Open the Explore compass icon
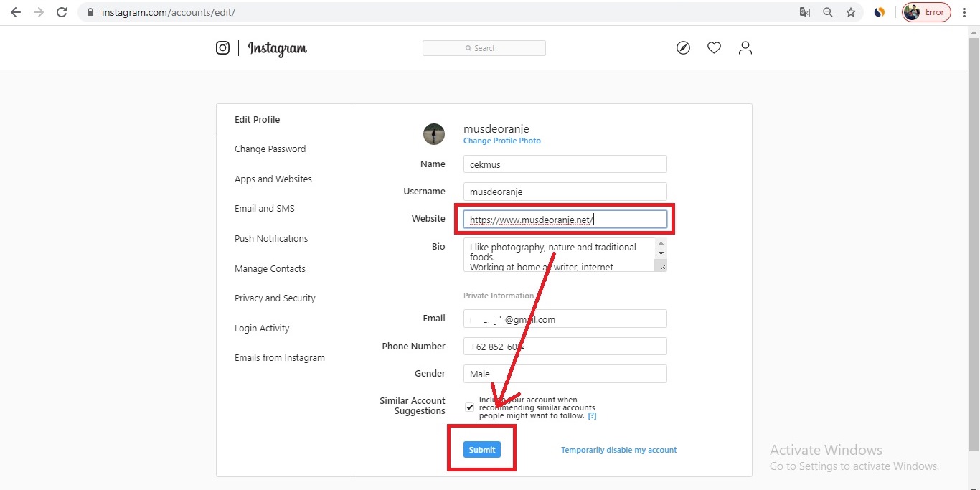Image resolution: width=980 pixels, height=490 pixels. (x=682, y=47)
